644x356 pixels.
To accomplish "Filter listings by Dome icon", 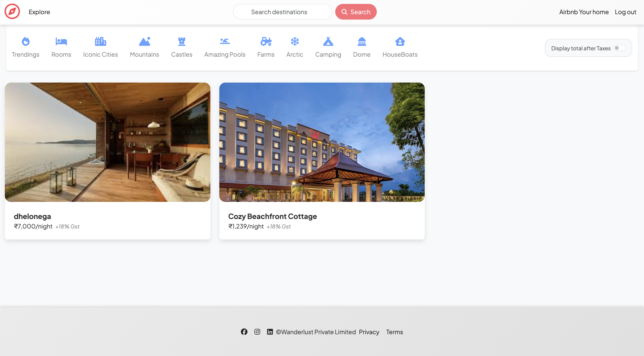I will pyautogui.click(x=362, y=42).
